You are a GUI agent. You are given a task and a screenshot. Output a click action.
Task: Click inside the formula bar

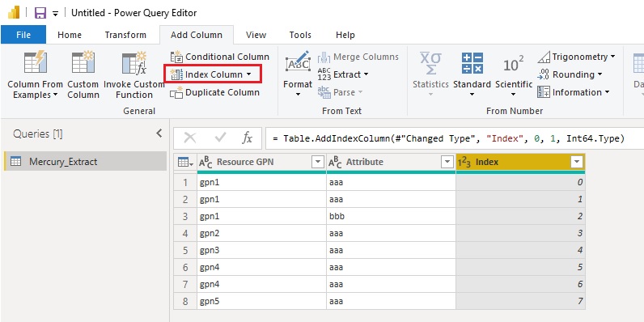tap(455, 138)
